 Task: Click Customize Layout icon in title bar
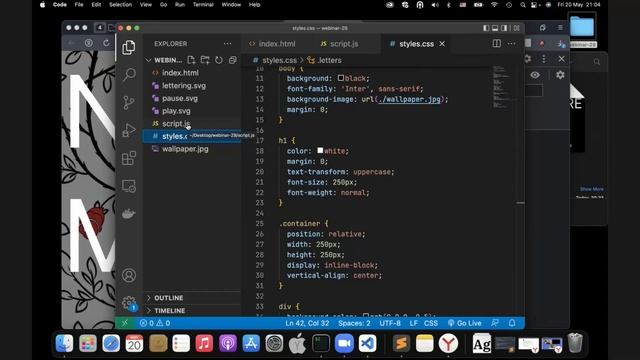(x=517, y=28)
